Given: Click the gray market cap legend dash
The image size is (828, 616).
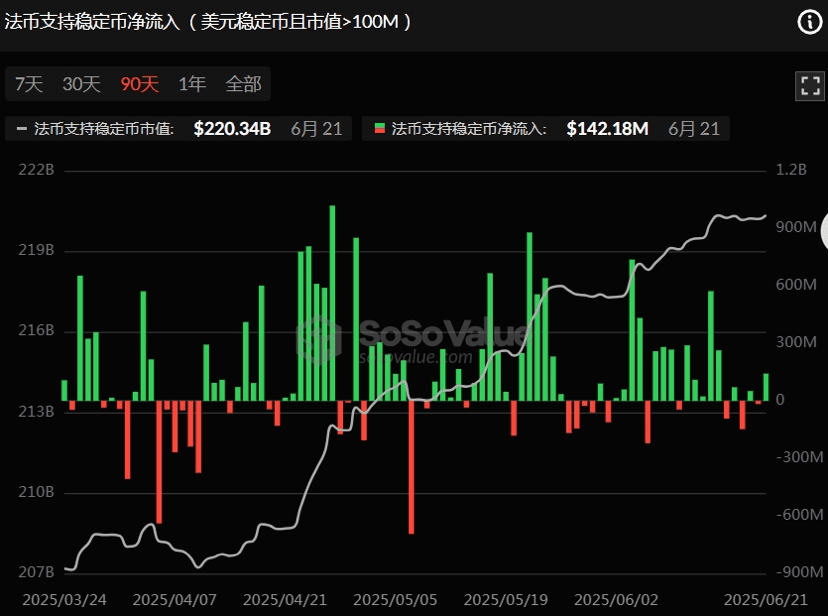Looking at the screenshot, I should [x=22, y=128].
